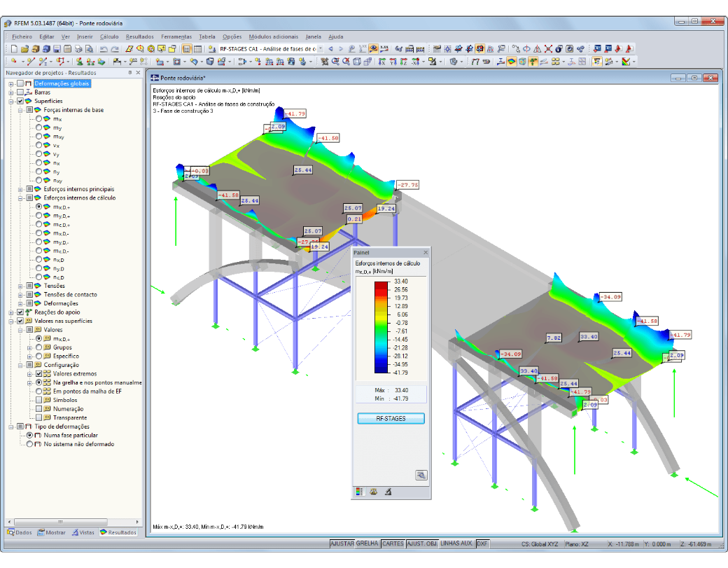Go to next load case arrow
Image resolution: width=728 pixels, height=568 pixels.
pyautogui.click(x=341, y=49)
